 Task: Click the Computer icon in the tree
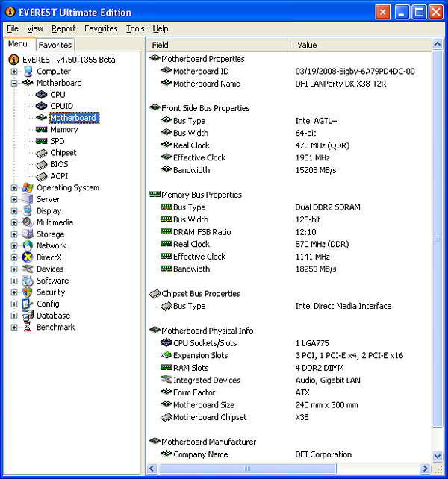28,71
